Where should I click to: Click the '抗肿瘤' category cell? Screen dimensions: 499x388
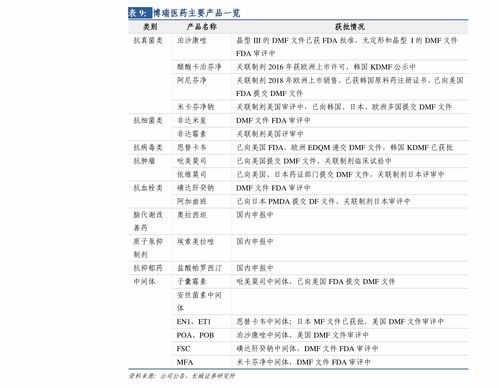(x=144, y=161)
